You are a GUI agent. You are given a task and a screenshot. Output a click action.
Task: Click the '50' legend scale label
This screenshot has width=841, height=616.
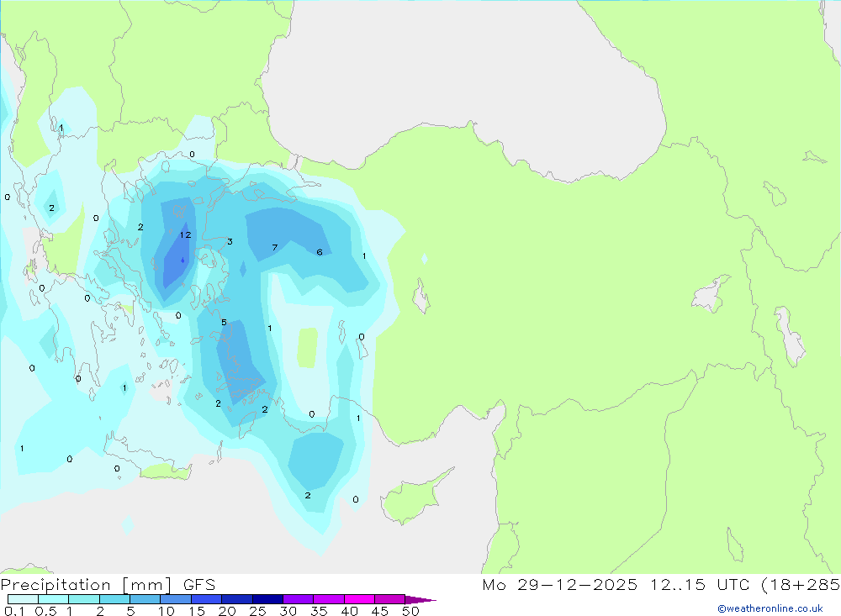pyautogui.click(x=410, y=611)
